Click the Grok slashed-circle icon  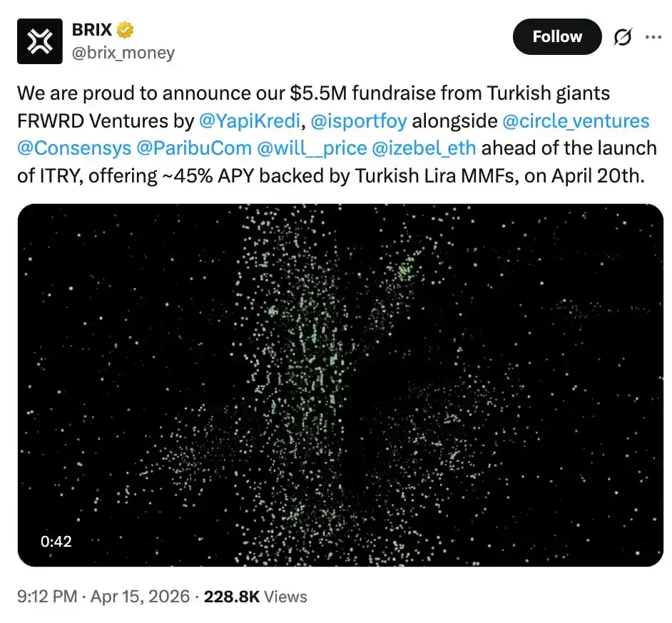622,37
